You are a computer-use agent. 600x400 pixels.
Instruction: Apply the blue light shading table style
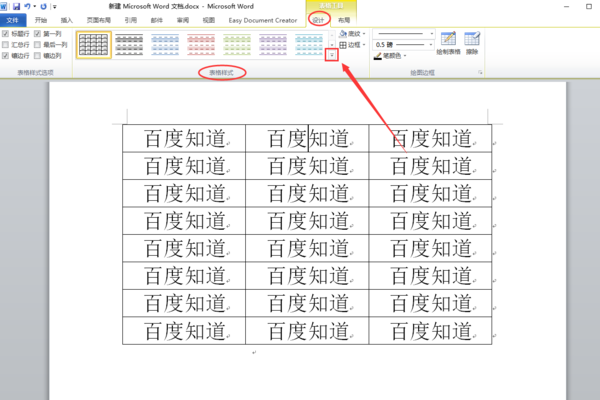coord(165,45)
